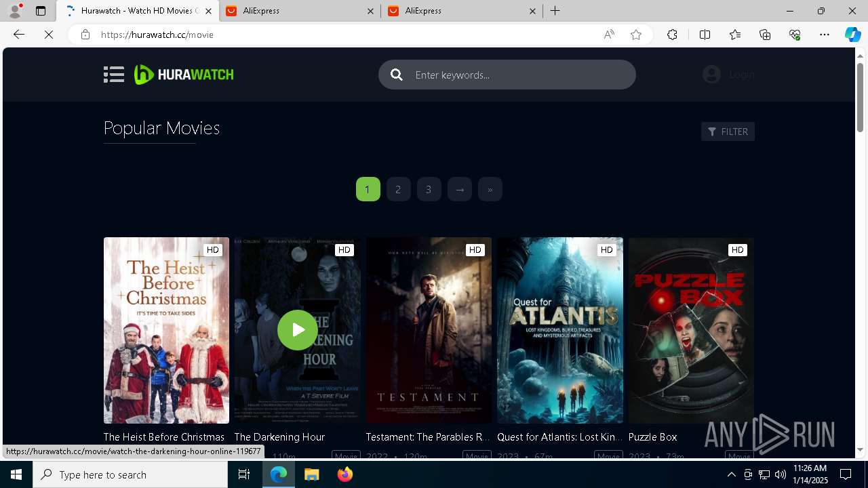868x488 pixels.
Task: Click the next page arrow
Action: pyautogui.click(x=460, y=189)
